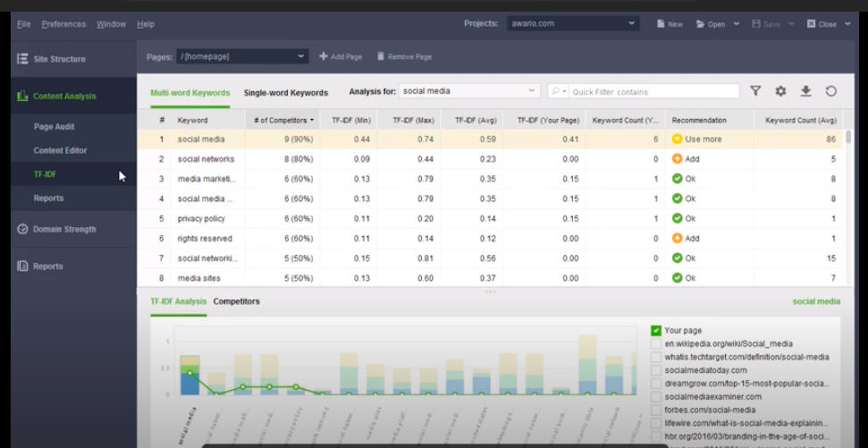Switch to Single-word Keywords tab
Viewport: 868px width, 448px height.
(x=285, y=92)
